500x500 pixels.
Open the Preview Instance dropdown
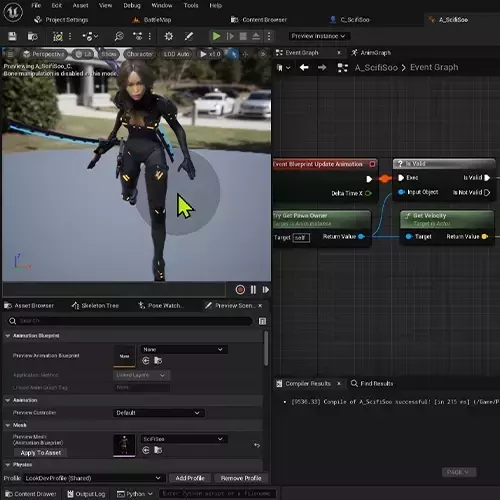point(318,36)
